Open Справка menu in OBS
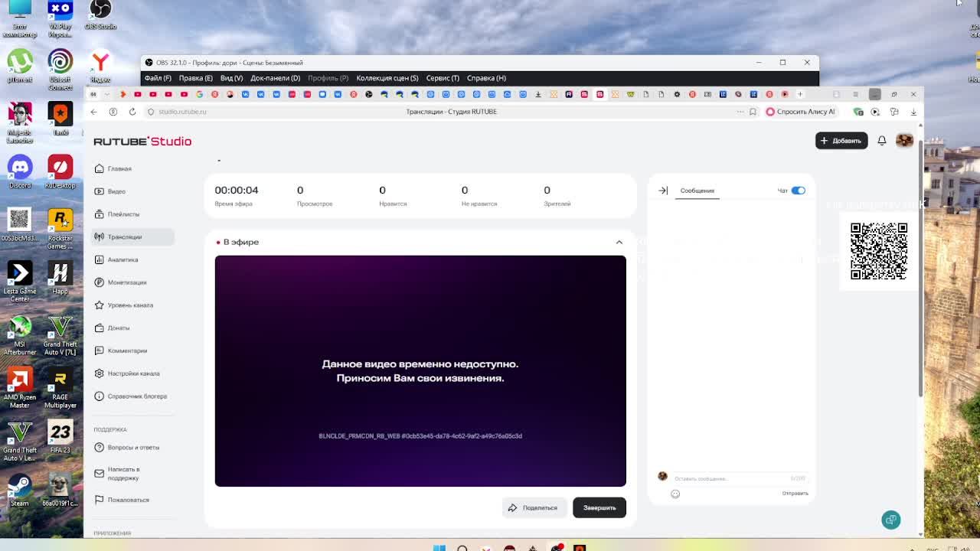 click(x=486, y=78)
